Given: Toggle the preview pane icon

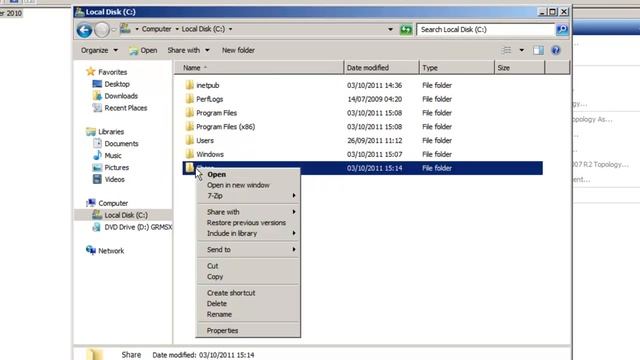Looking at the screenshot, I should 538,50.
